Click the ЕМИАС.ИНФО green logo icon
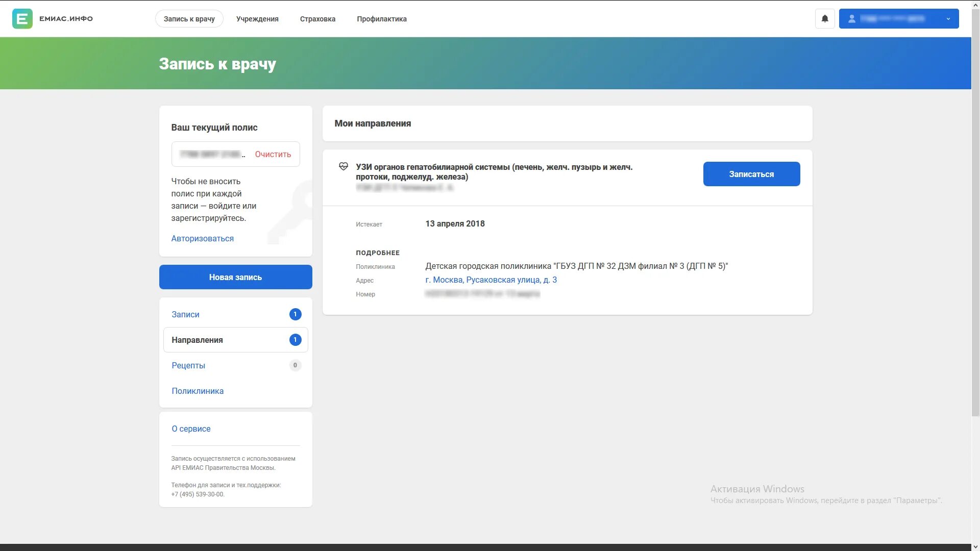This screenshot has width=980, height=551. coord(22,19)
